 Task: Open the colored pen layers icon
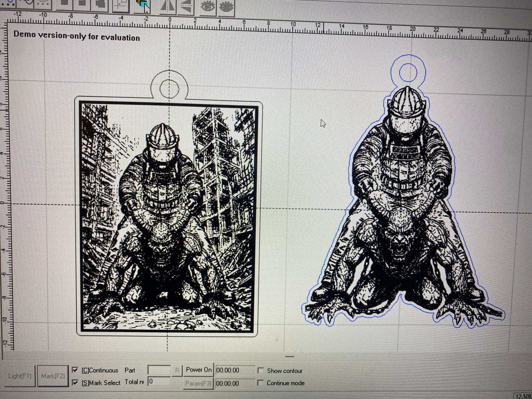pos(143,6)
